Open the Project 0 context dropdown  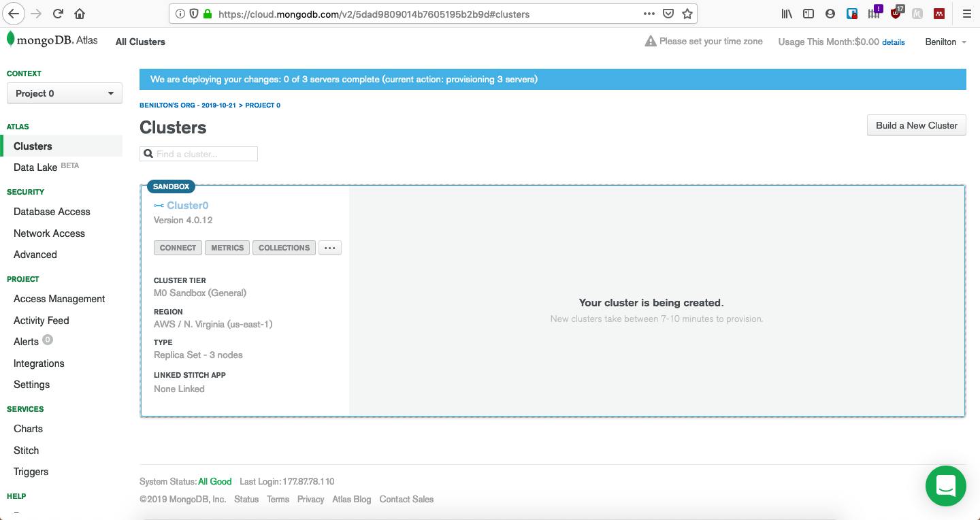(65, 93)
